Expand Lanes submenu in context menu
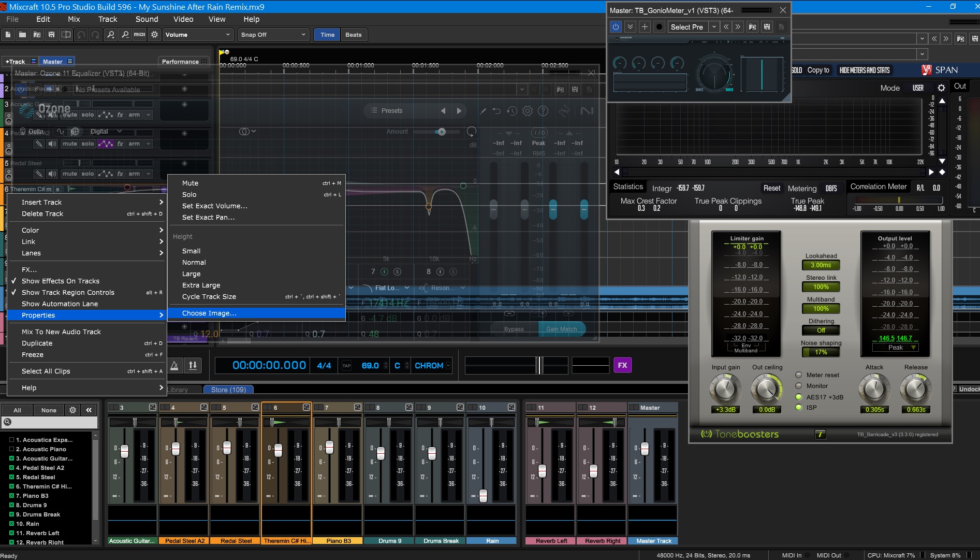This screenshot has height=560, width=980. pos(87,253)
